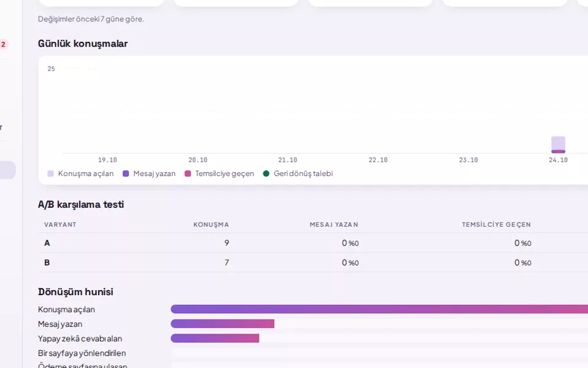Select variant B row in A/B table
The width and height of the screenshot is (588, 368).
click(x=313, y=263)
